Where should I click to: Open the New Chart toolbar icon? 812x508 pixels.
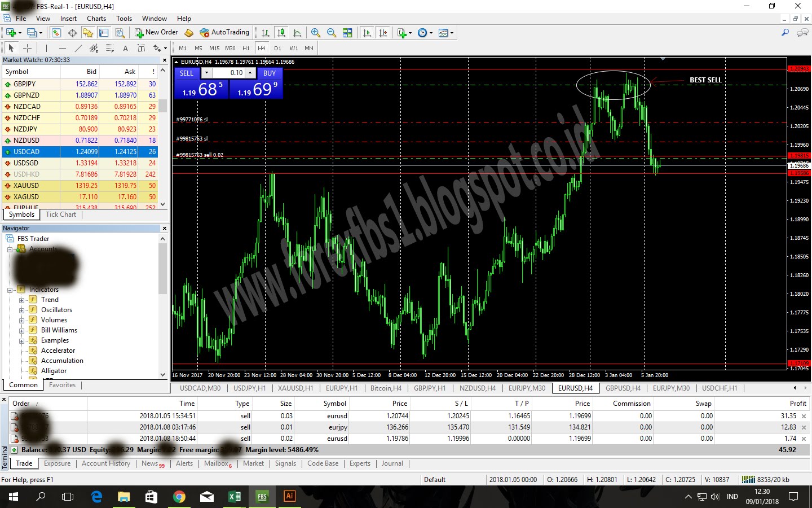tap(11, 33)
